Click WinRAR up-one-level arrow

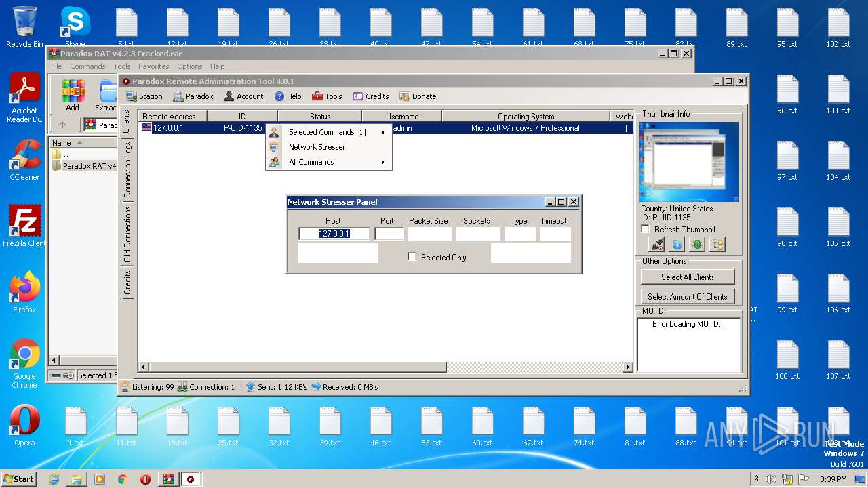tap(62, 125)
